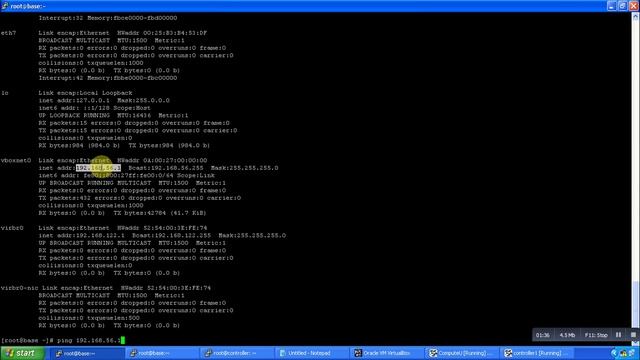Click Link encap:Local Loopback text
This screenshot has width=640, height=360.
(x=85, y=93)
